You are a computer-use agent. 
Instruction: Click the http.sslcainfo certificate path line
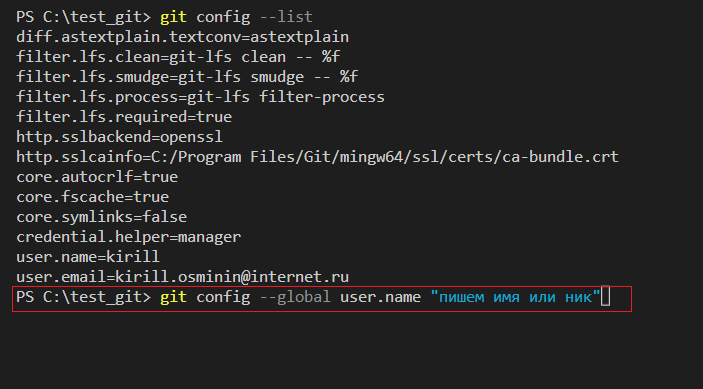coord(317,157)
